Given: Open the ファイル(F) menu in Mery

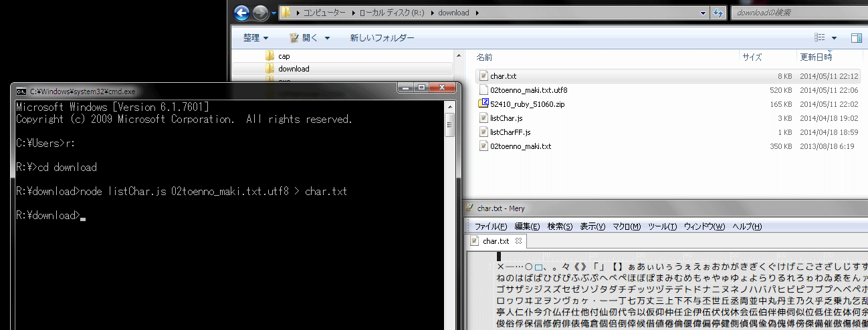Looking at the screenshot, I should tap(490, 226).
